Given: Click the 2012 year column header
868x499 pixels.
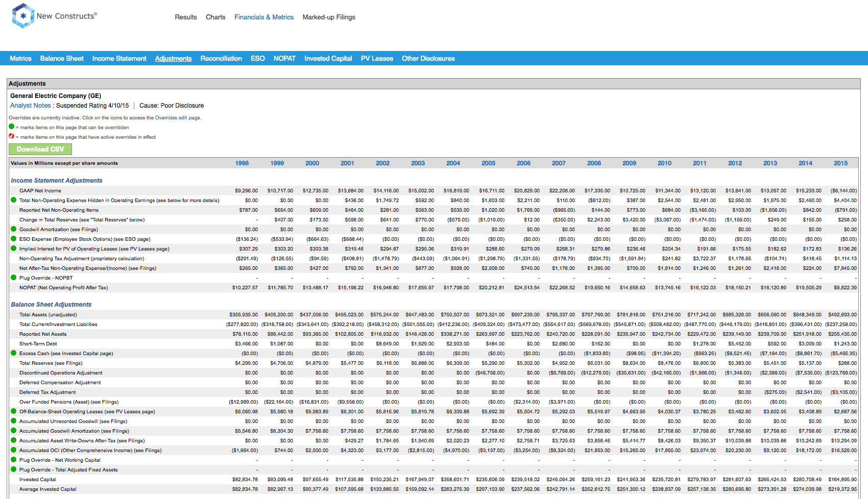Looking at the screenshot, I should coord(735,163).
